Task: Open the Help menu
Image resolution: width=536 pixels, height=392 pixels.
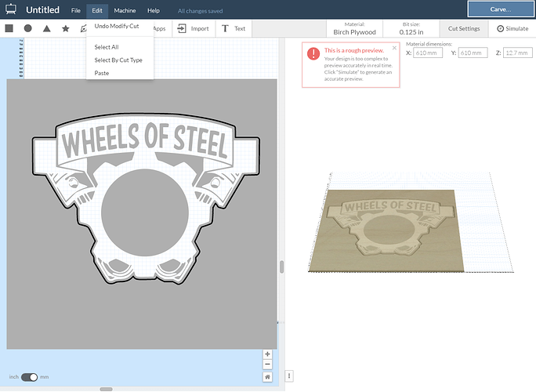Action: coord(154,11)
